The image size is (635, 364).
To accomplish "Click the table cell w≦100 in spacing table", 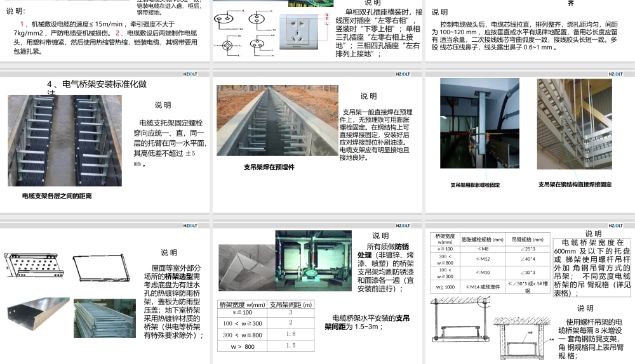I will tap(242, 313).
